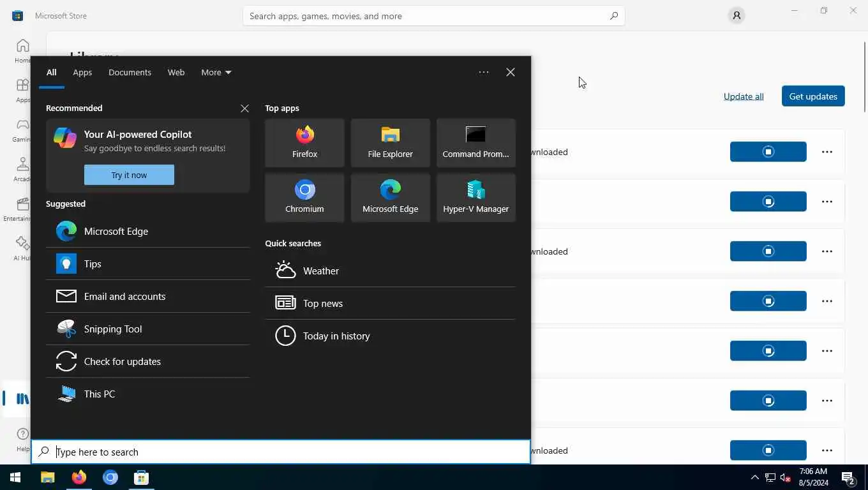The width and height of the screenshot is (868, 490).
Task: Open Chromium tile in Top apps
Action: coord(304,198)
